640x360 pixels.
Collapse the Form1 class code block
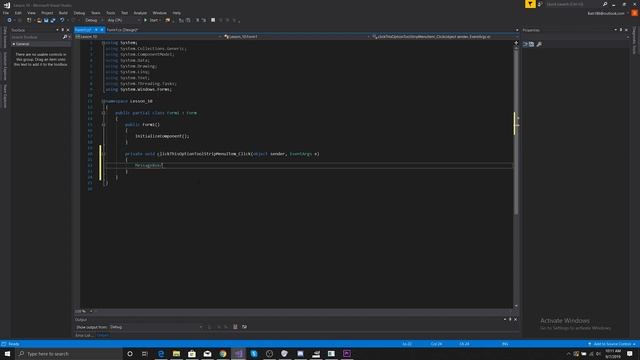(103, 113)
